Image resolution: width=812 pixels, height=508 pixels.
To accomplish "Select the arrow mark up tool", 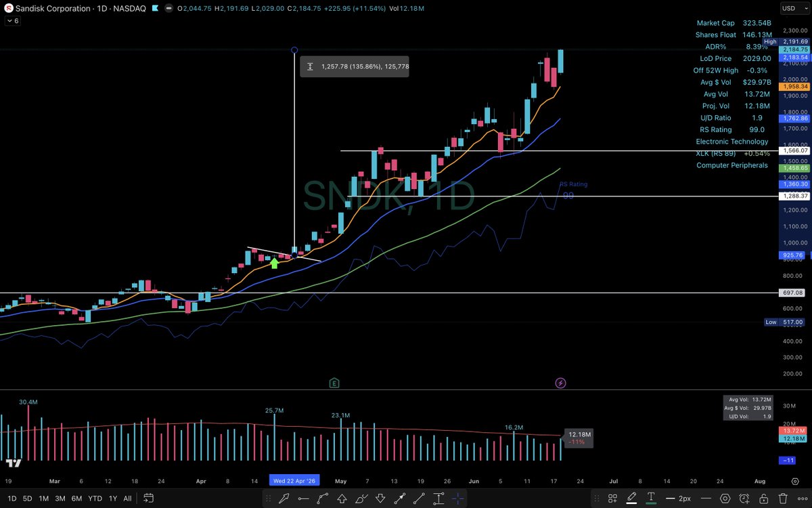I will 342,499.
